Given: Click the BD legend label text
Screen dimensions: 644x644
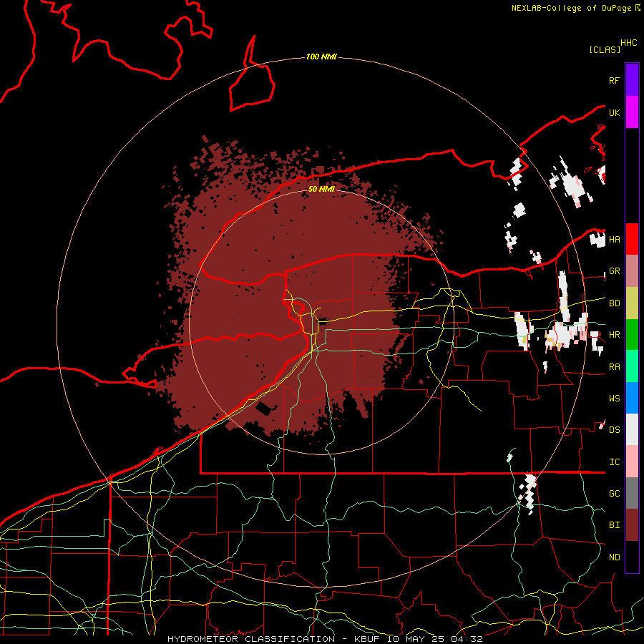Looking at the screenshot, I should click(x=615, y=303).
